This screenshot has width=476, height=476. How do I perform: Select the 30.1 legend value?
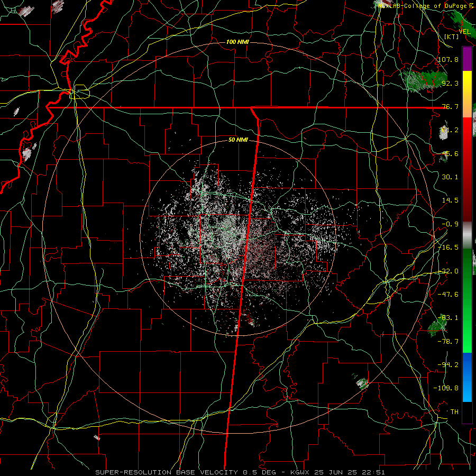coord(450,177)
